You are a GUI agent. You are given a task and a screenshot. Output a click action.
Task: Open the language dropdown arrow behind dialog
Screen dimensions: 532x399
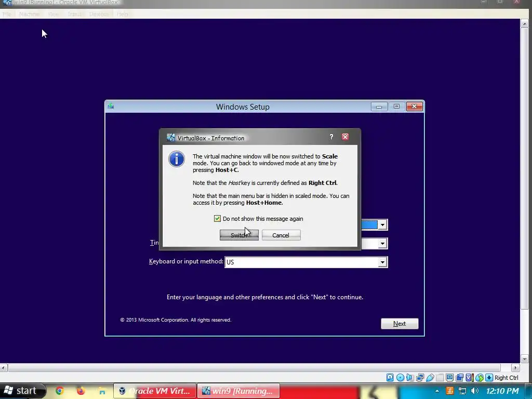point(382,224)
